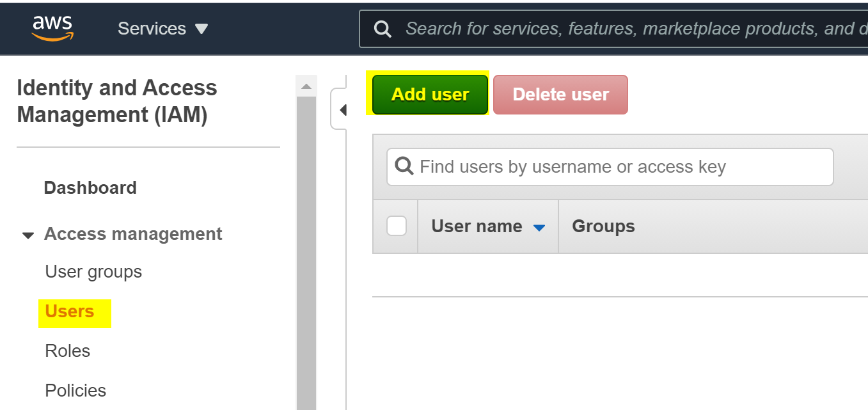Click the sidebar vertical scrollbar
This screenshot has height=410, width=868.
pyautogui.click(x=306, y=256)
